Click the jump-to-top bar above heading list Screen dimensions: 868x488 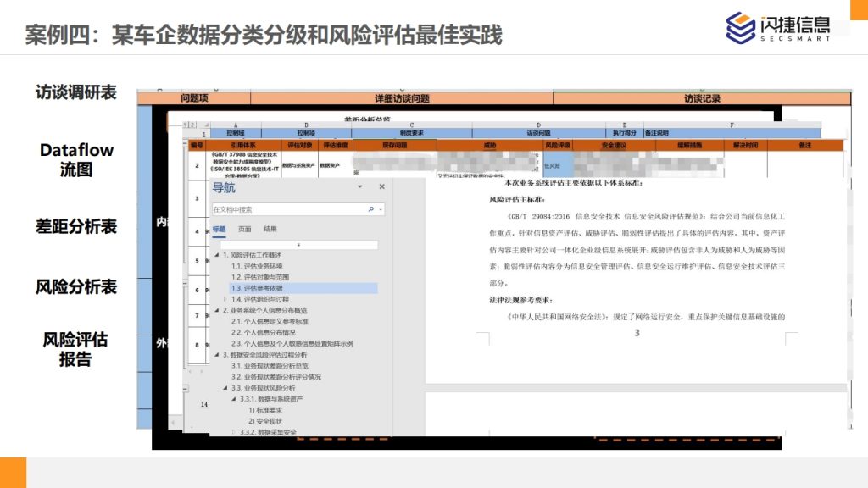click(x=299, y=245)
